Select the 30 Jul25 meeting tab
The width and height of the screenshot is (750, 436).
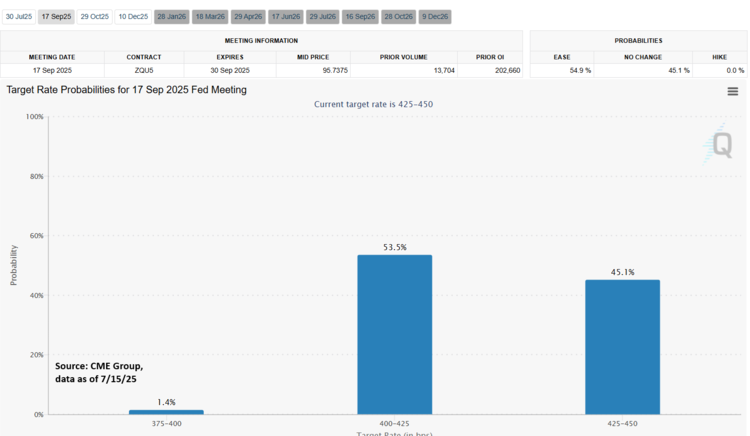tap(19, 17)
